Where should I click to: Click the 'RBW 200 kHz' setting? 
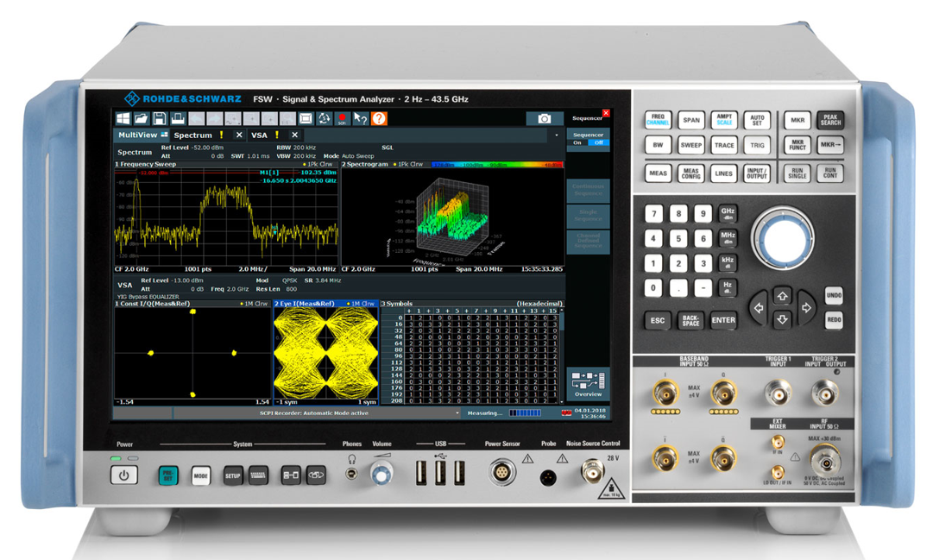[x=296, y=148]
